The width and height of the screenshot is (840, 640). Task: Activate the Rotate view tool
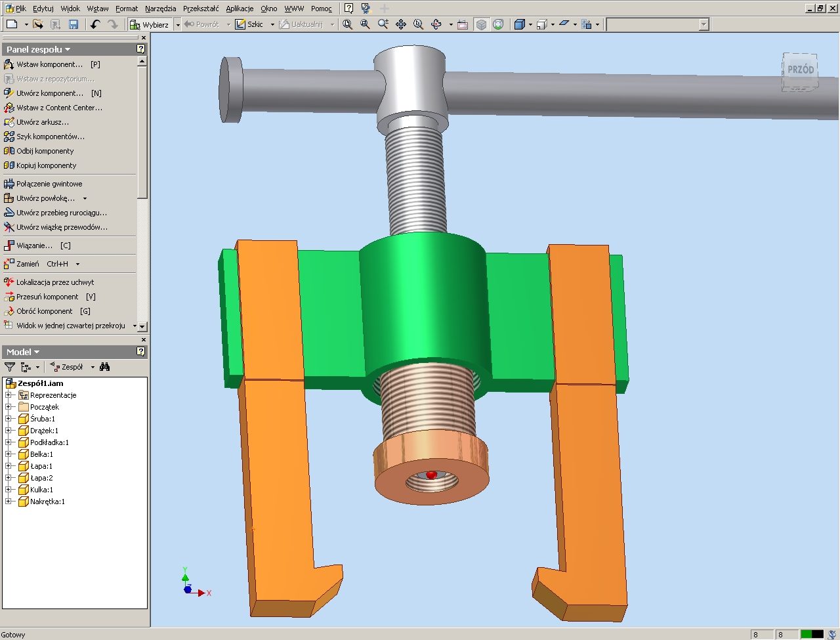tap(436, 24)
